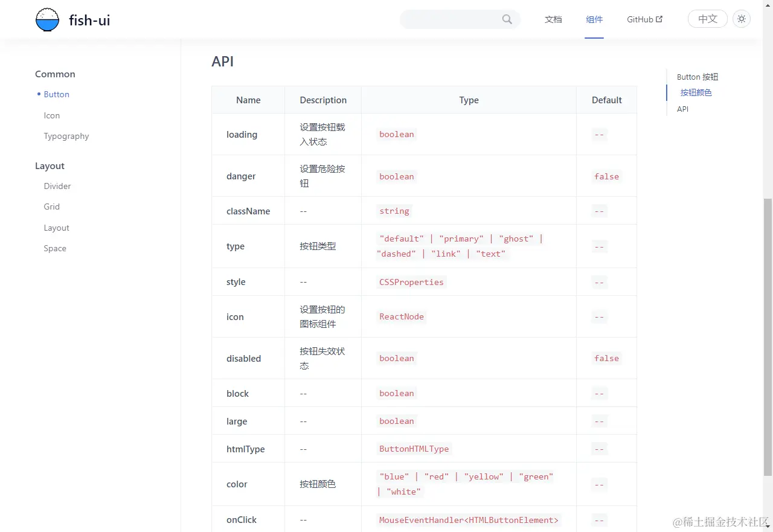Click the className property name

tap(248, 211)
